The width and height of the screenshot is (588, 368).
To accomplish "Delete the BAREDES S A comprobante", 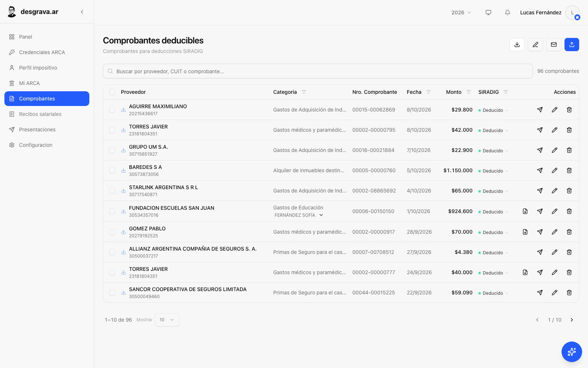I will coord(569,170).
